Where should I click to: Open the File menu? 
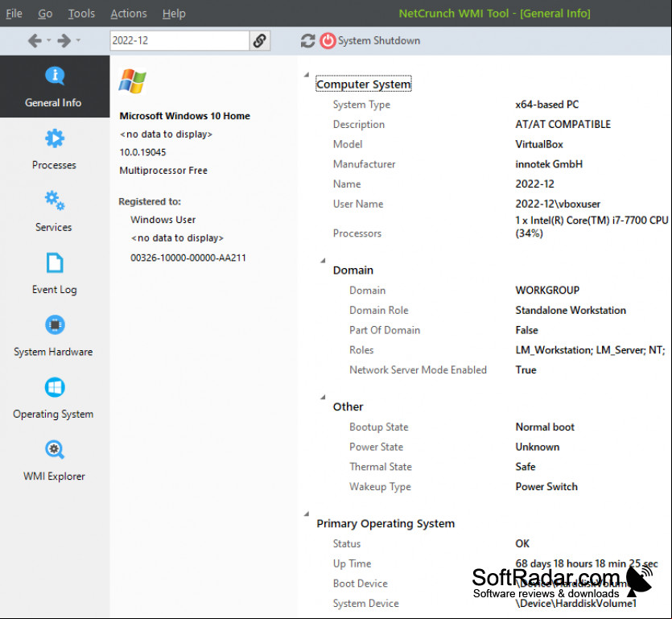[x=14, y=14]
